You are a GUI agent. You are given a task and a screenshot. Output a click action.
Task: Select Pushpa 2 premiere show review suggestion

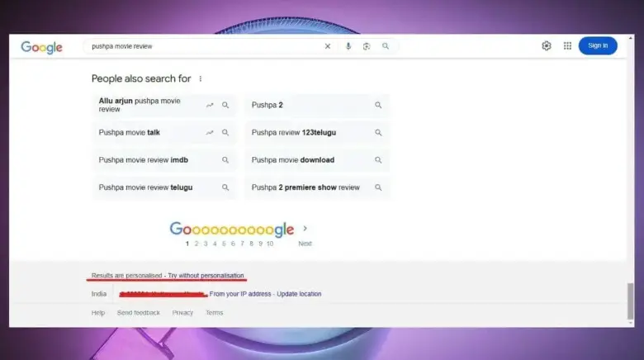(317, 187)
